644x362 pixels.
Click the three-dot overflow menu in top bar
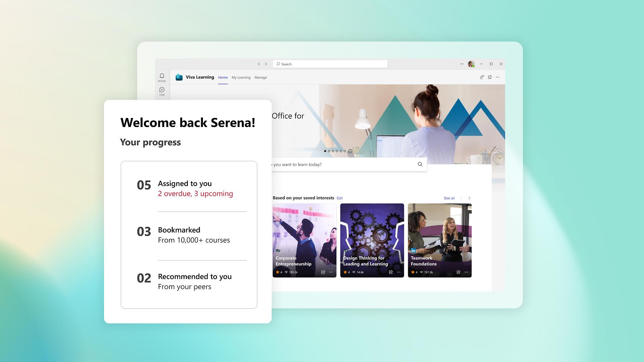point(462,63)
